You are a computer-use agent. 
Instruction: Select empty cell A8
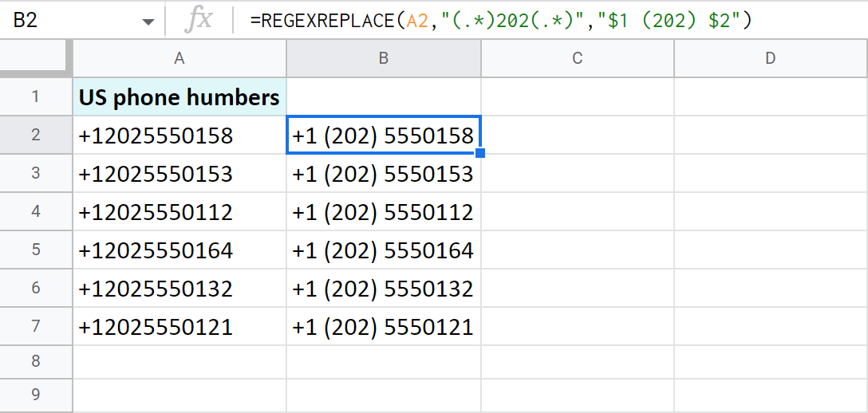click(x=180, y=362)
